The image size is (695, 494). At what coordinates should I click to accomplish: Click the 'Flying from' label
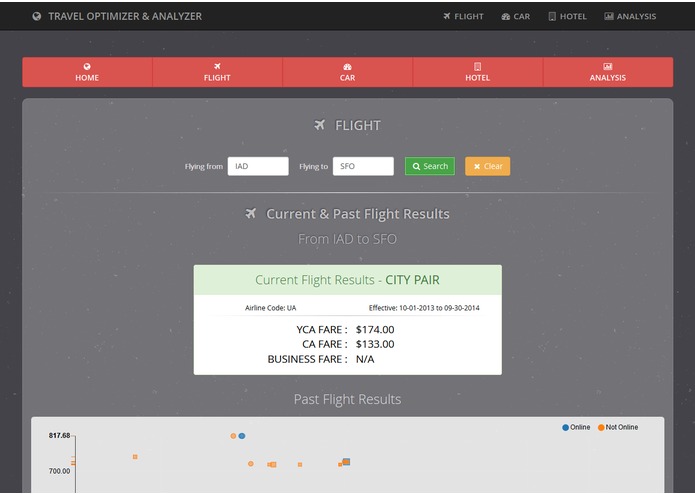[204, 167]
